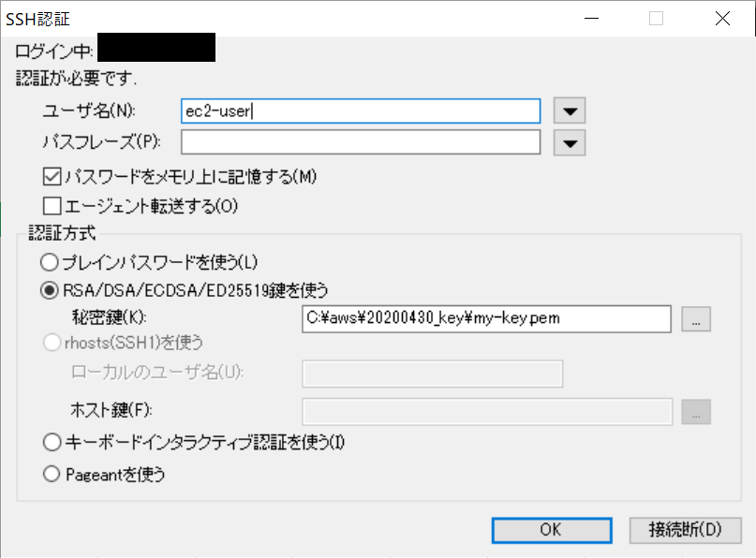Select RSA/DSA/ECDSA/ED25519鍵を使う radio option
The height and width of the screenshot is (558, 756).
[50, 290]
